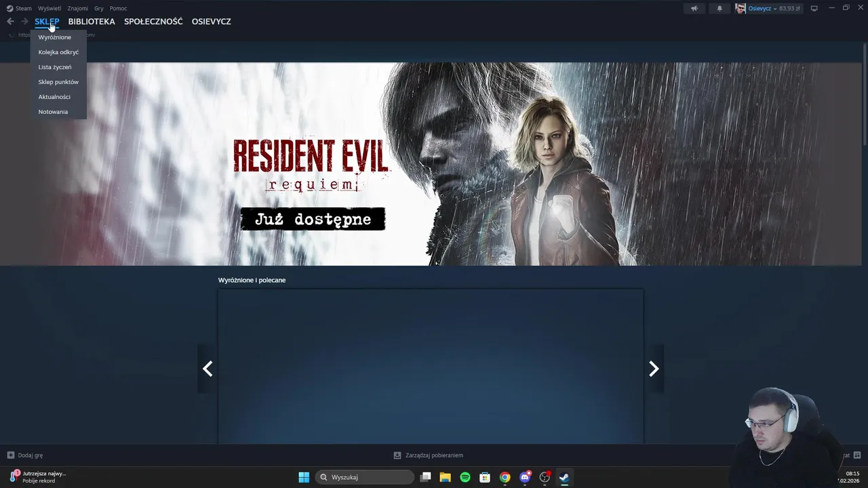The image size is (868, 488).
Task: Open Spotify from the taskbar
Action: [x=465, y=477]
